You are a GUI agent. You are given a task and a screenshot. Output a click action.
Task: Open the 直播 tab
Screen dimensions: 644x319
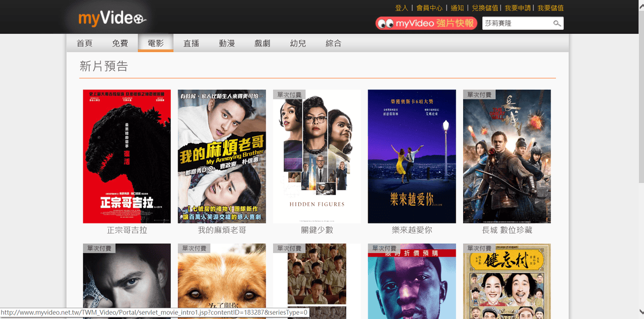point(191,43)
